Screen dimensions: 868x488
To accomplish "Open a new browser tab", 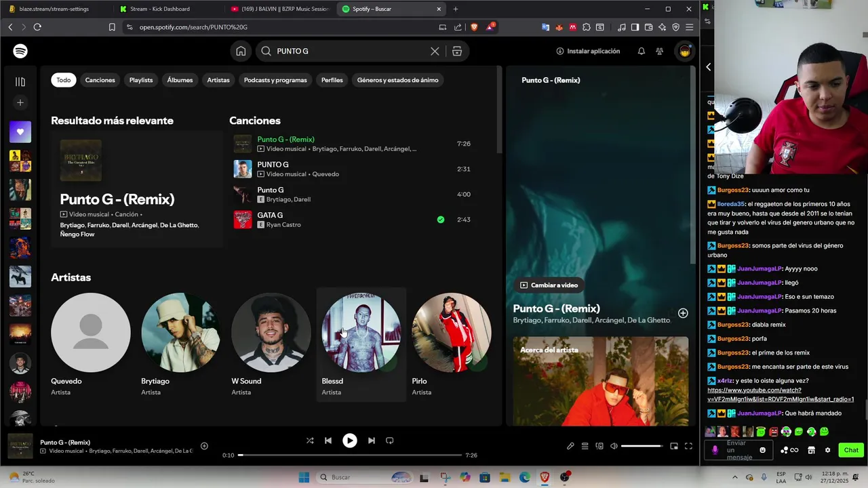I will tap(455, 9).
